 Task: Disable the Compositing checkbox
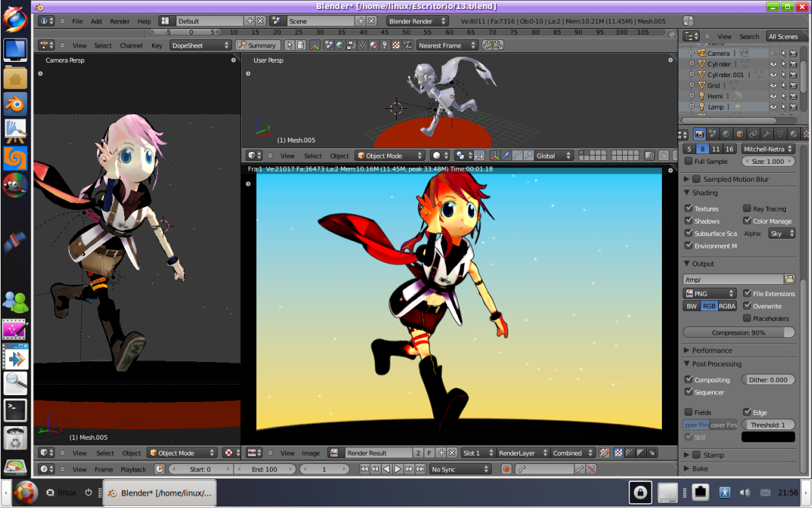click(x=689, y=379)
